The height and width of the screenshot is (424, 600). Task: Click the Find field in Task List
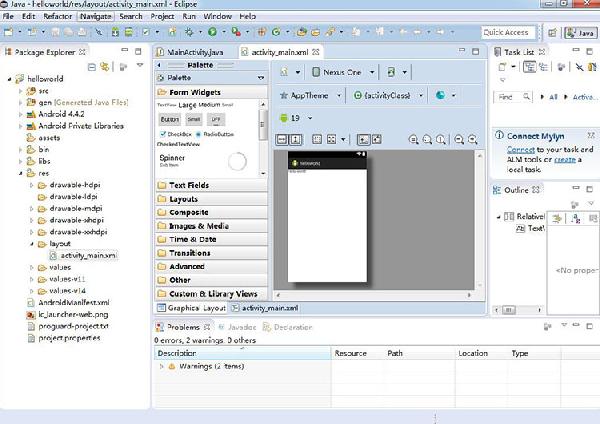tap(511, 97)
